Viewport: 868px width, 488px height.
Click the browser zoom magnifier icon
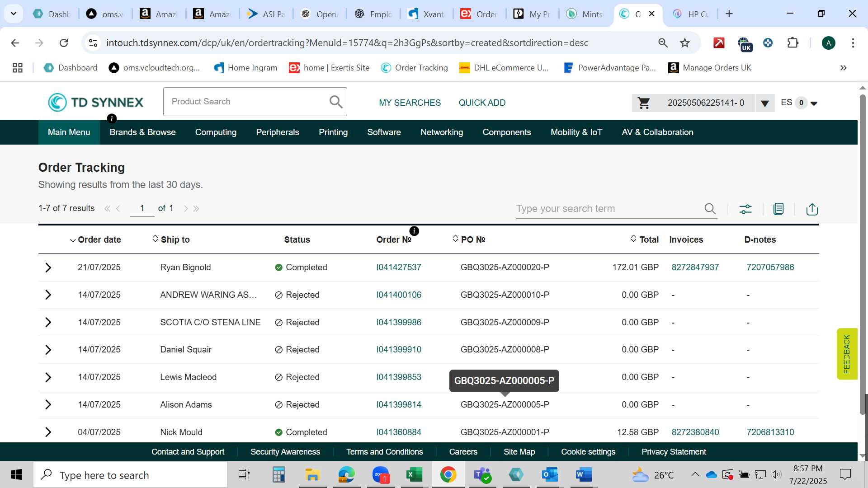(663, 43)
